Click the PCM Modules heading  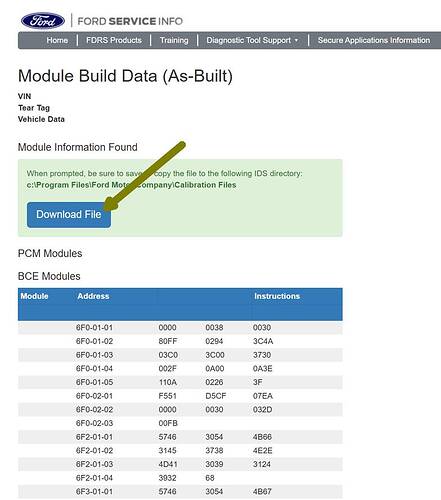50,253
